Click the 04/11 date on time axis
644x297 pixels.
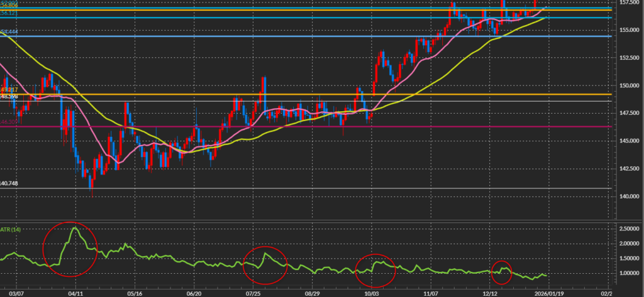point(75,292)
